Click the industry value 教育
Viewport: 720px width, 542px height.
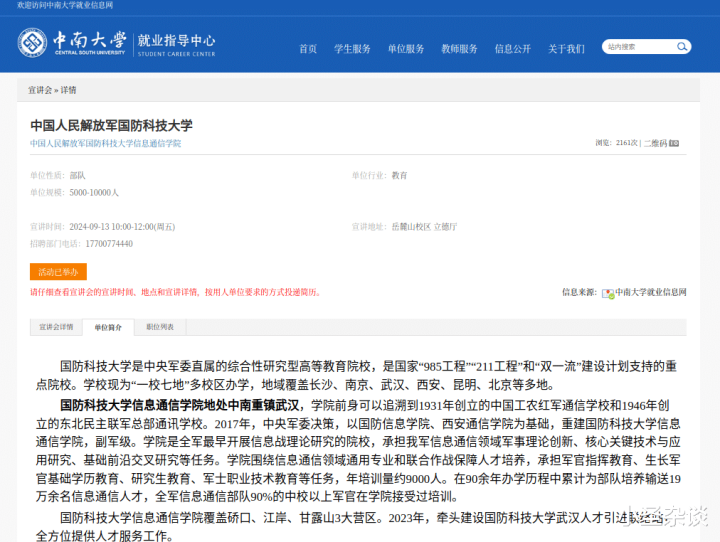(399, 175)
